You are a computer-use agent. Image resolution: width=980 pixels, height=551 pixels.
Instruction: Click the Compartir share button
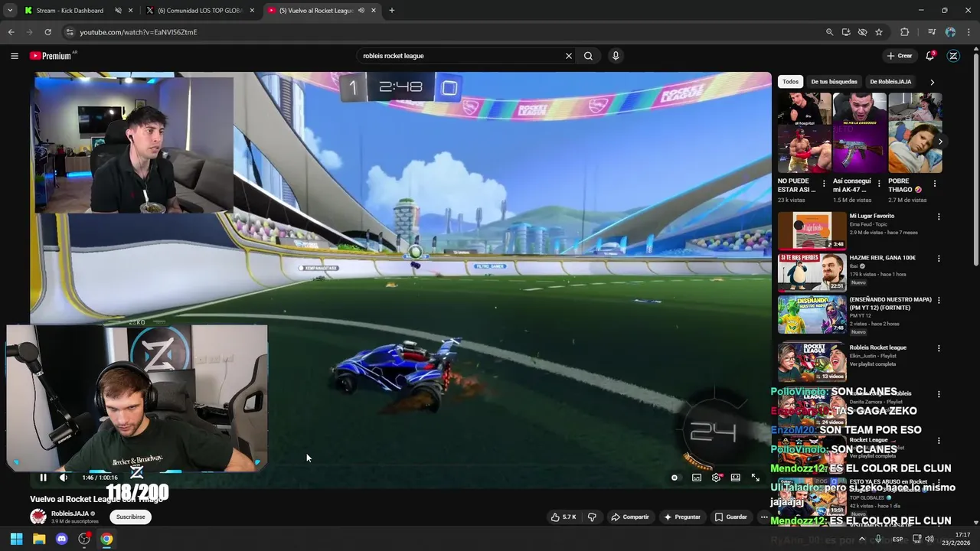[630, 517]
